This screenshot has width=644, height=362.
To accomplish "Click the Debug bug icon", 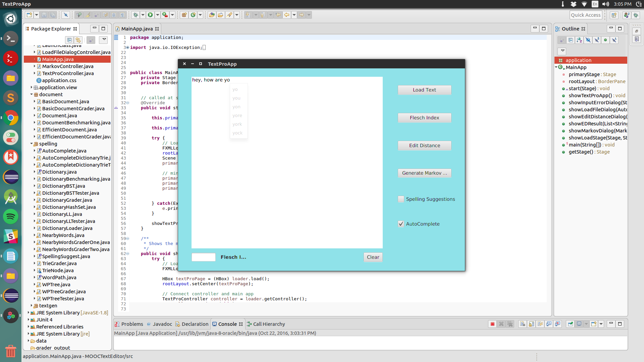I will point(136,15).
